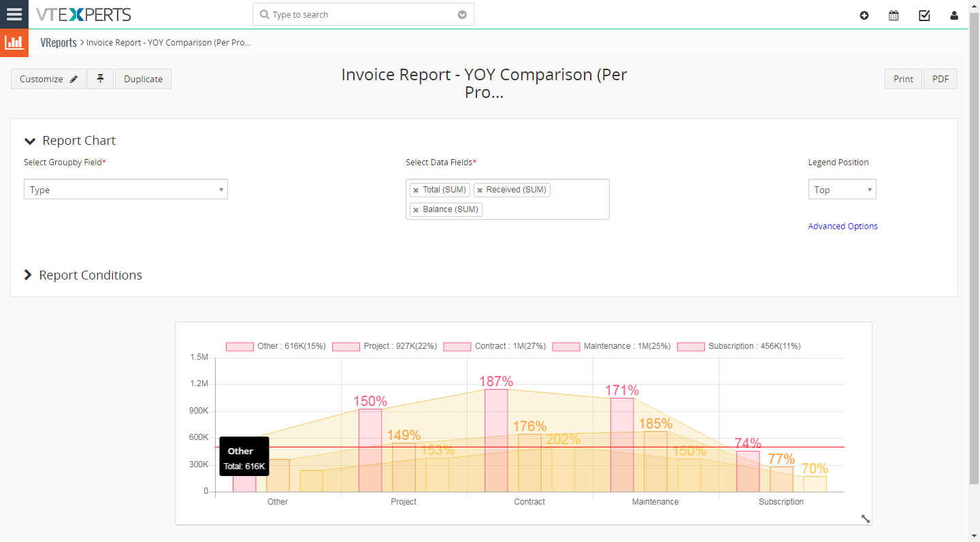Click the search magnifier icon
980x542 pixels.
265,14
